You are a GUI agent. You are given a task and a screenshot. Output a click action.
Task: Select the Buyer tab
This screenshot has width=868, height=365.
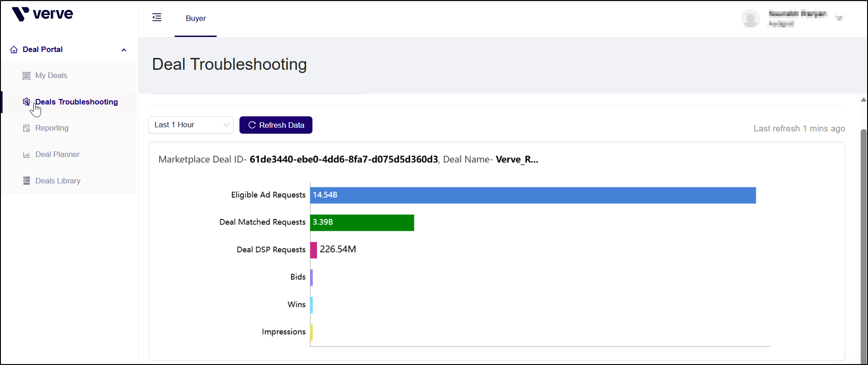point(196,18)
